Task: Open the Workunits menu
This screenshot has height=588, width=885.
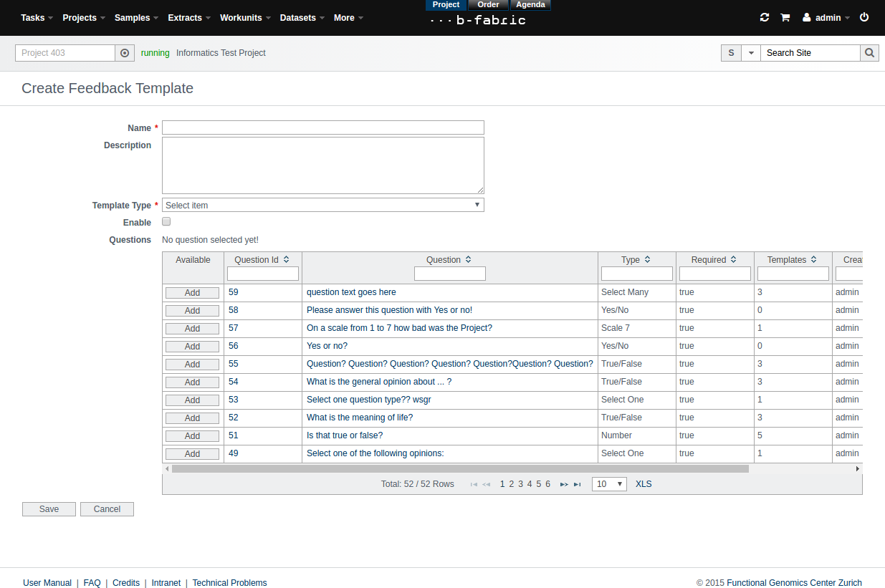Action: (245, 18)
